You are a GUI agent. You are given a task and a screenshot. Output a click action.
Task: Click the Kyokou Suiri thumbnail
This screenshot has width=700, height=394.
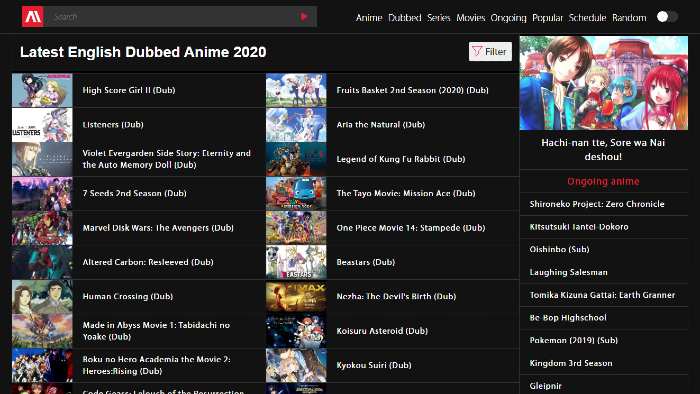point(296,365)
